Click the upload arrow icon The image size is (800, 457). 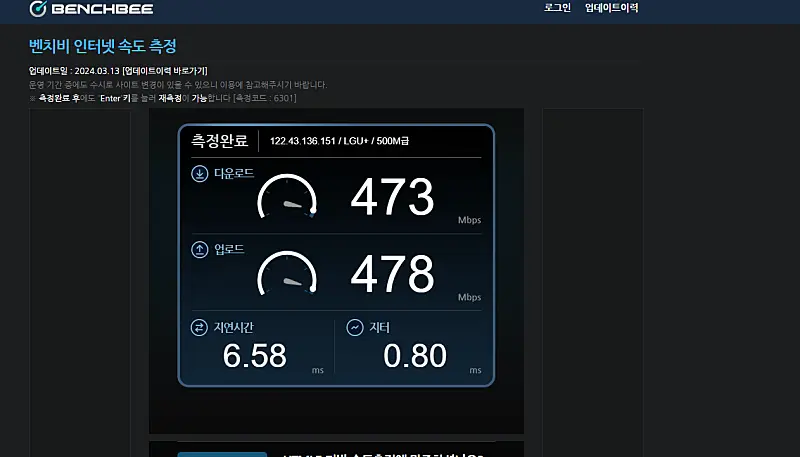pyautogui.click(x=199, y=248)
